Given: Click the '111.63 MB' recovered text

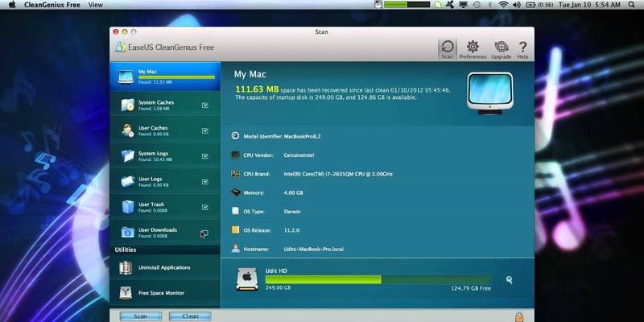Looking at the screenshot, I should point(257,89).
